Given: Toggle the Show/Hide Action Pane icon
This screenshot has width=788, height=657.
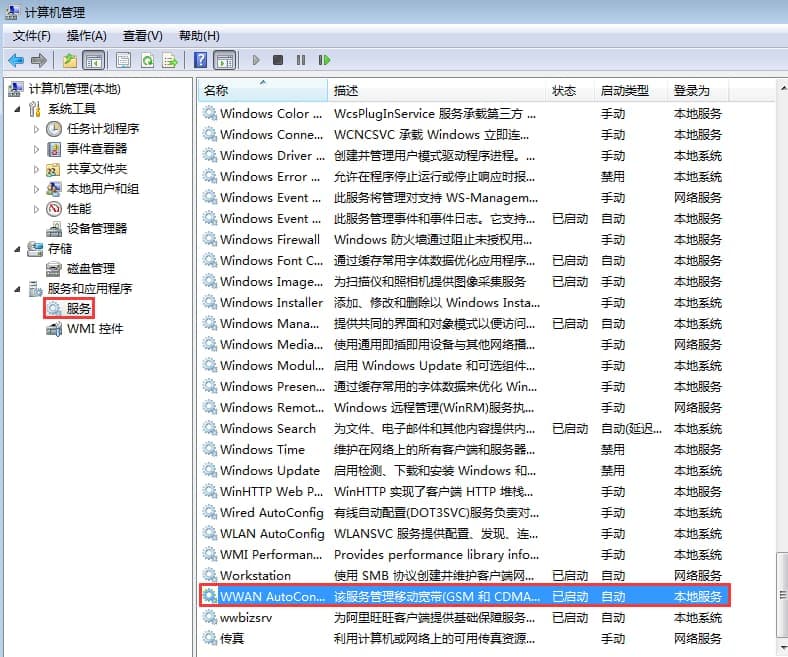Looking at the screenshot, I should click(225, 60).
